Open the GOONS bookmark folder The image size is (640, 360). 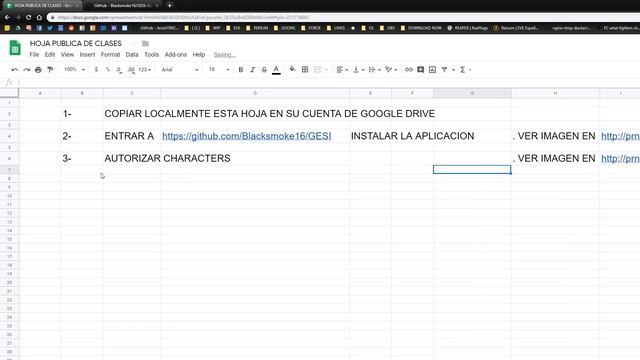(x=284, y=28)
